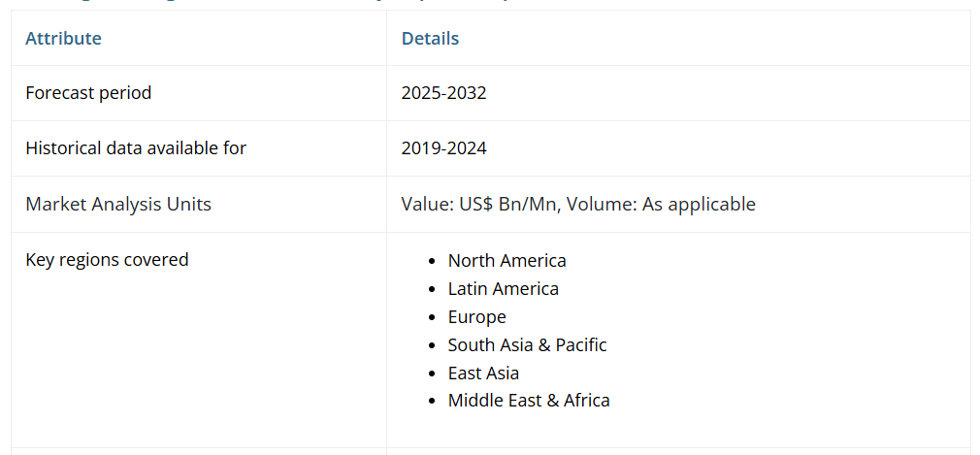Click Latin America in the regions list

click(x=503, y=288)
